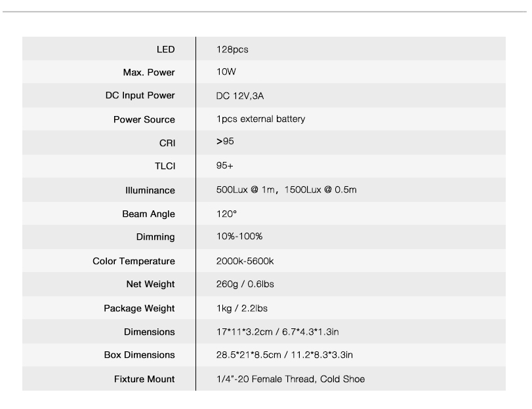Select the 128pcs value
Screen dimensions: 532x409
232,50
